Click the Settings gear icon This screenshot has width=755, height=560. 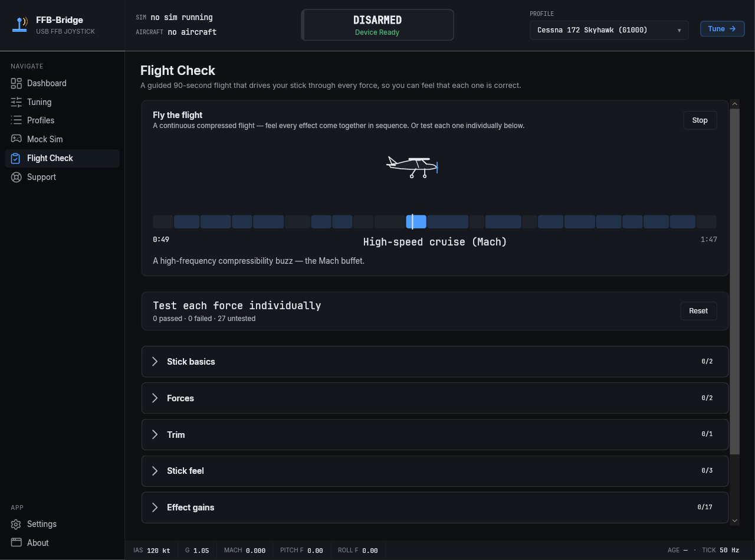tap(16, 524)
